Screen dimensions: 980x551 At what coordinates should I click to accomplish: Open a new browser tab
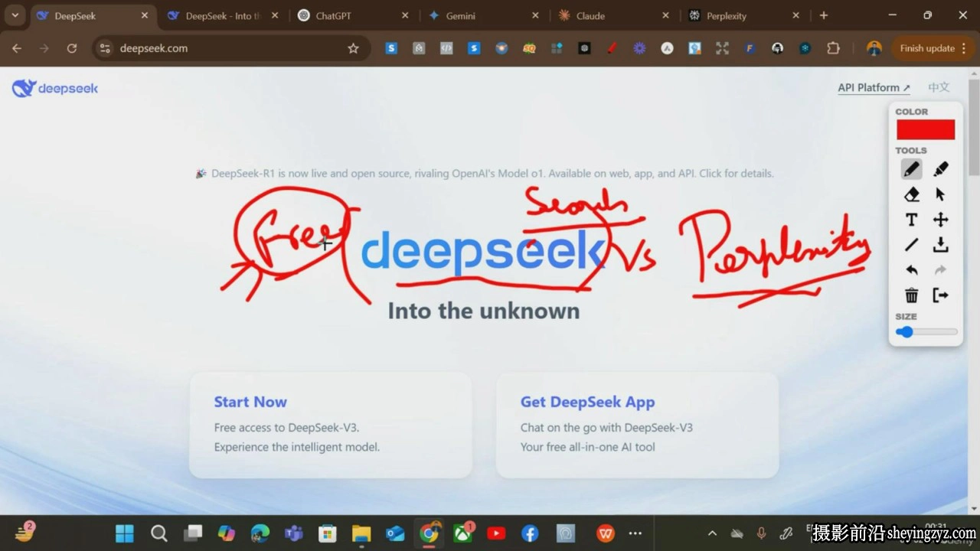click(824, 15)
